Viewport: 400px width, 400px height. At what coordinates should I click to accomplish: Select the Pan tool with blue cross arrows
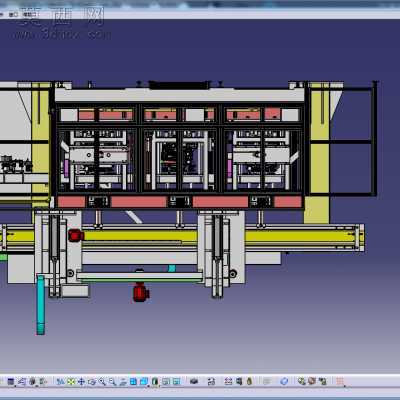[x=81, y=381]
